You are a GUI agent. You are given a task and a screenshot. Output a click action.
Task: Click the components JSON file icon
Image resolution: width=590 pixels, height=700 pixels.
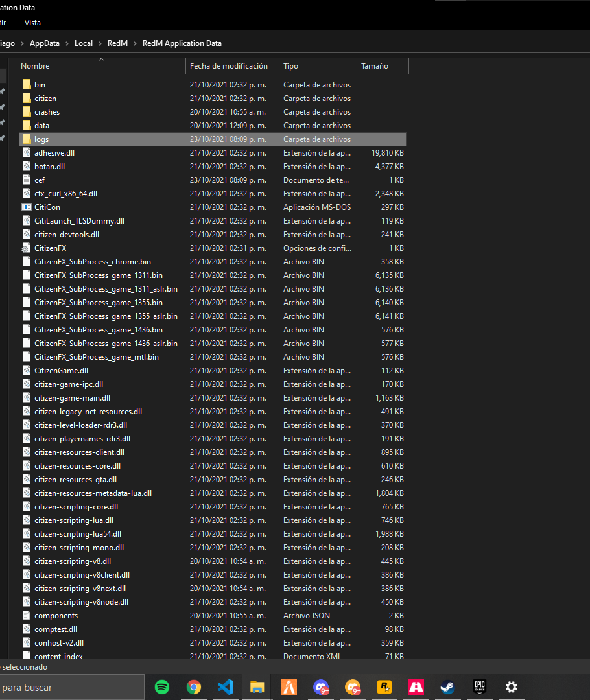click(27, 616)
